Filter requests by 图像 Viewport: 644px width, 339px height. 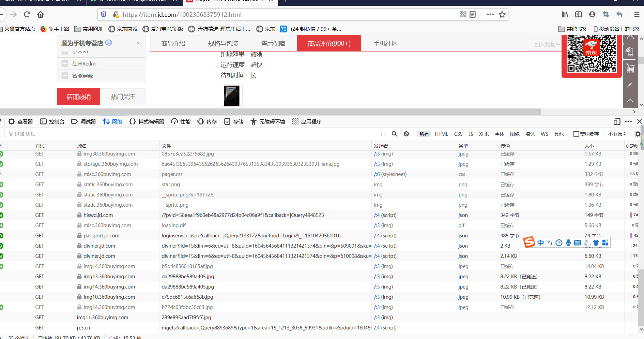click(x=515, y=134)
